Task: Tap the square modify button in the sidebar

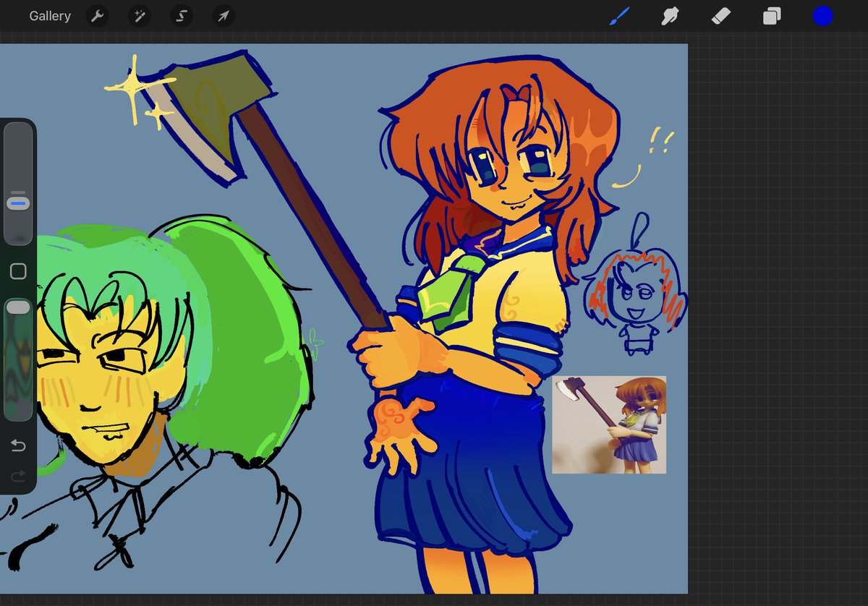Action: (18, 271)
